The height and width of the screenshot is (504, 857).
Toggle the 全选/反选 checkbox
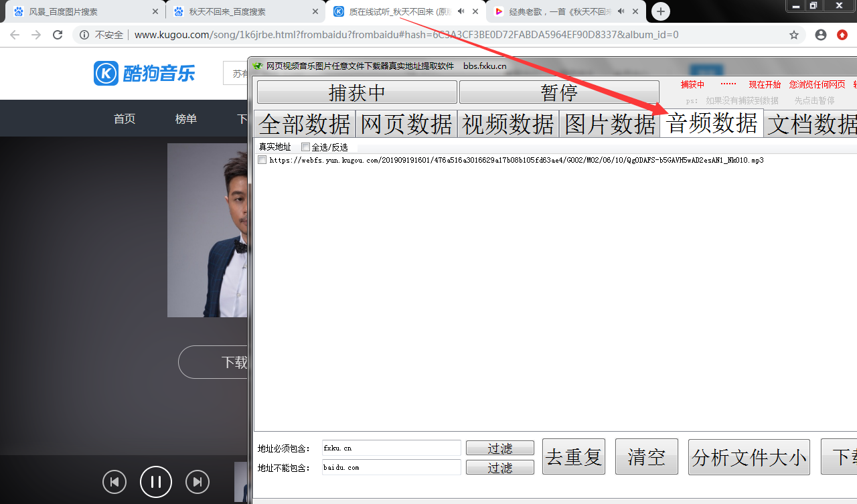305,147
